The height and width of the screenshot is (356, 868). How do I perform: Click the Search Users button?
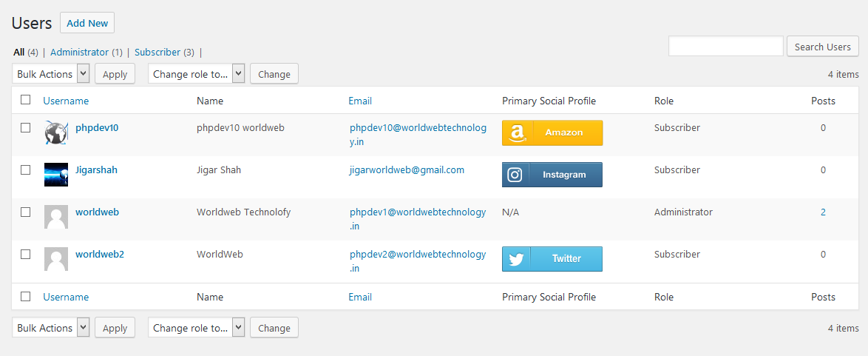pos(822,47)
